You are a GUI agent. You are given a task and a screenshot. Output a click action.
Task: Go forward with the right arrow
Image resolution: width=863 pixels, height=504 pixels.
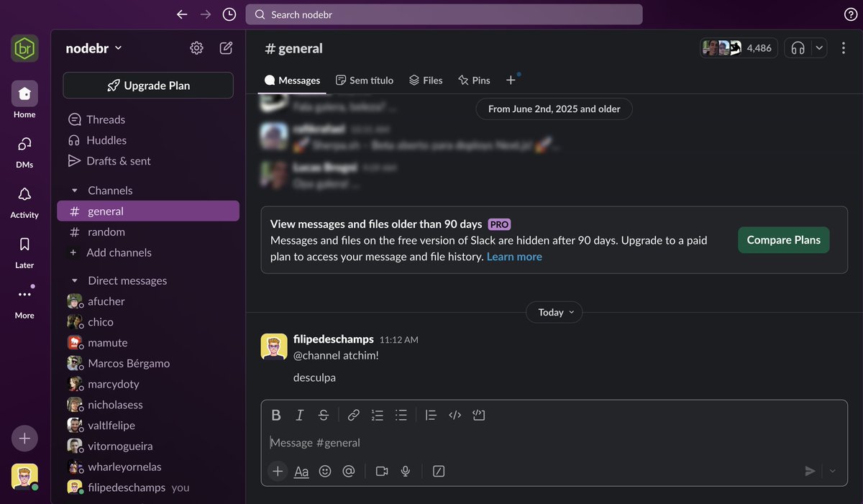pyautogui.click(x=206, y=14)
